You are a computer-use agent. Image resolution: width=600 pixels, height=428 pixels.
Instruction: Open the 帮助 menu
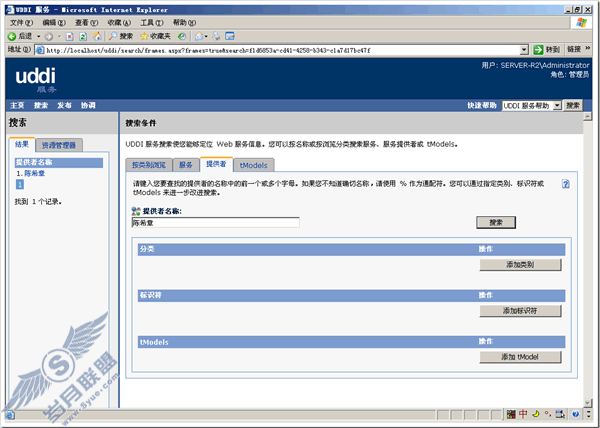coord(184,23)
